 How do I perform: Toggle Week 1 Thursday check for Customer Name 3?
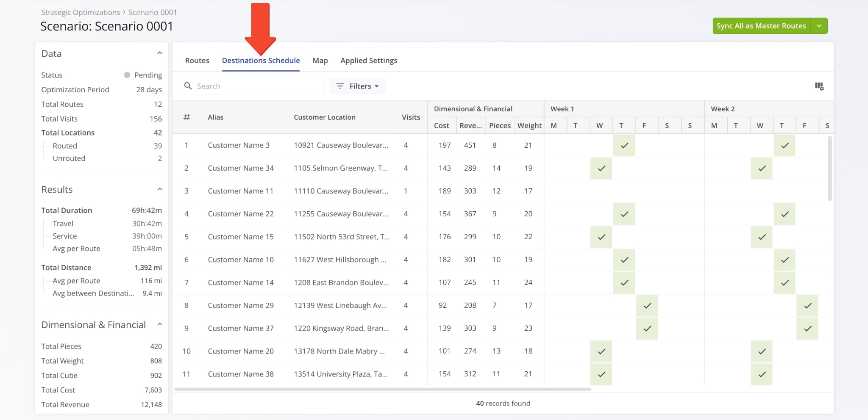624,146
